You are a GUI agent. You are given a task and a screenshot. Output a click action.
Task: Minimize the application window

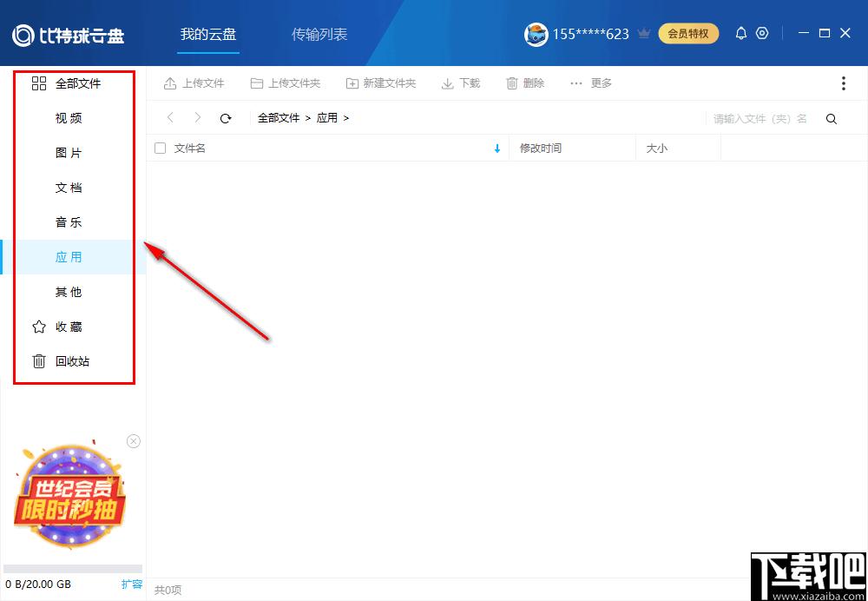click(x=804, y=33)
